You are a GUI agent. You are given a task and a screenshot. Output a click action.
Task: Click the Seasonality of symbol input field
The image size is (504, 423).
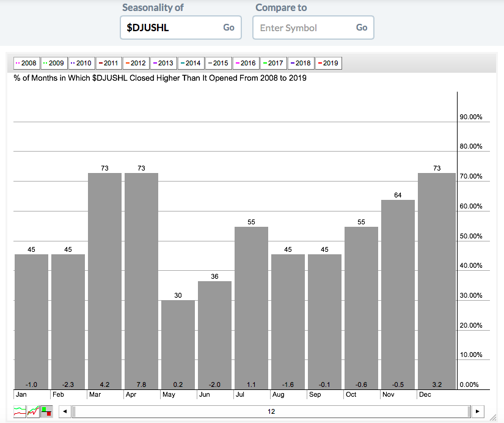click(x=171, y=28)
